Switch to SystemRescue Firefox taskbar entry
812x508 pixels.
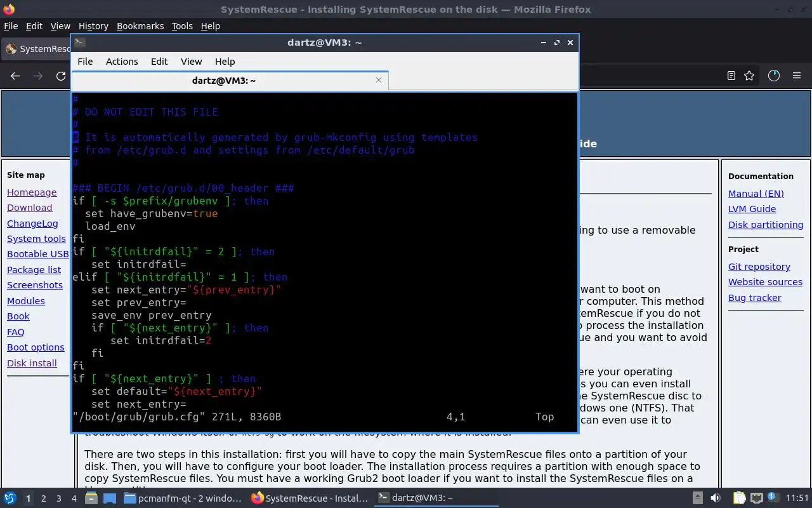coord(310,498)
